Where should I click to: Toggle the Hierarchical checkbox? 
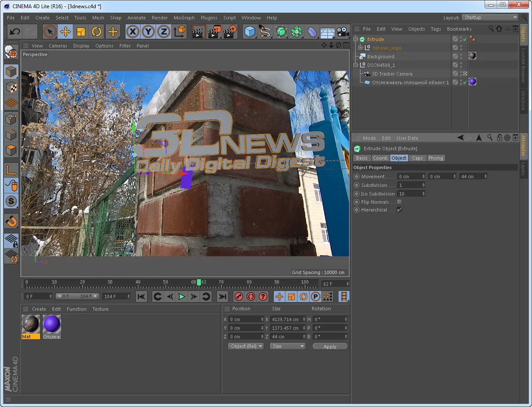coord(399,210)
